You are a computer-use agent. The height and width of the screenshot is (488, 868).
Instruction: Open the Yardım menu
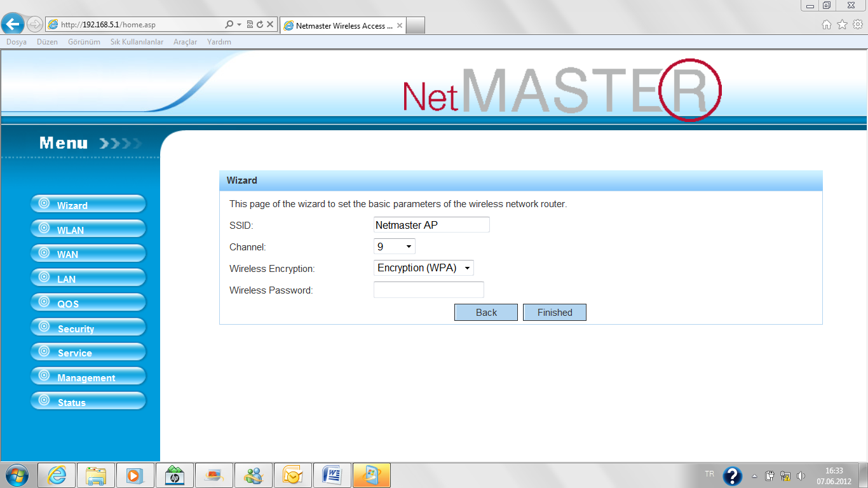tap(219, 42)
